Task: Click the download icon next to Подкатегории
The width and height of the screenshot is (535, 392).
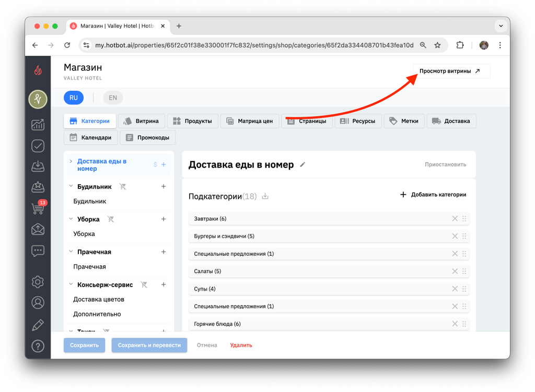Action: coord(265,196)
